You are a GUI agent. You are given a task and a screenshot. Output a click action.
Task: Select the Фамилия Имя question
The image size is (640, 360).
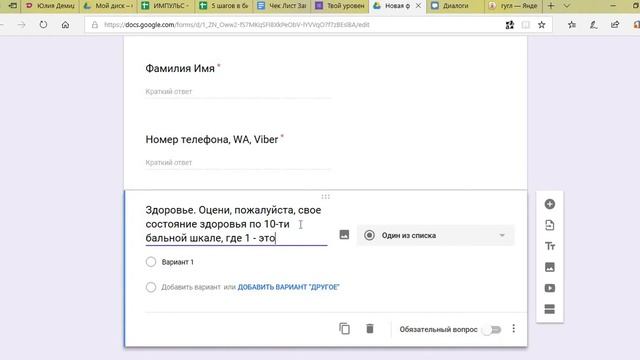coord(180,69)
